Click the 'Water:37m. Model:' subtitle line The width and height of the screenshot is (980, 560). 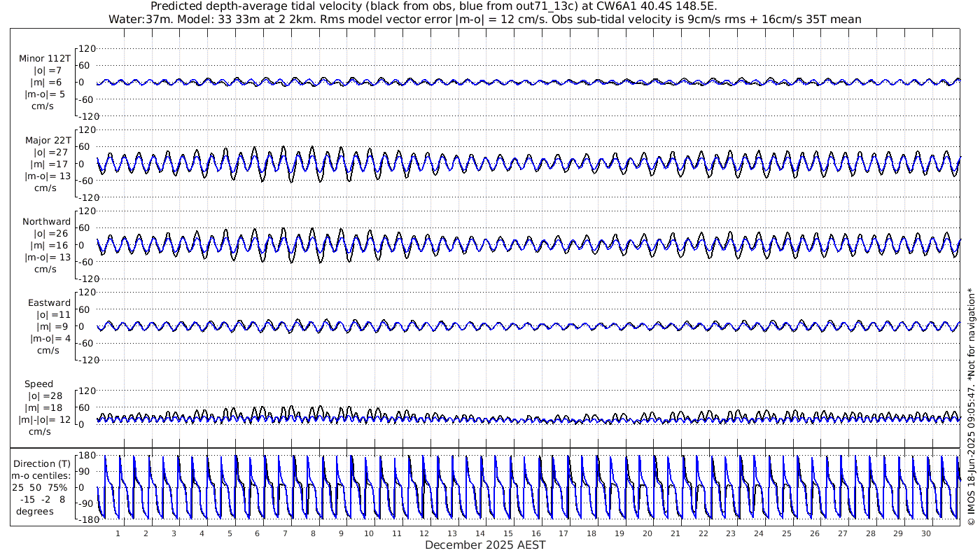click(x=484, y=19)
